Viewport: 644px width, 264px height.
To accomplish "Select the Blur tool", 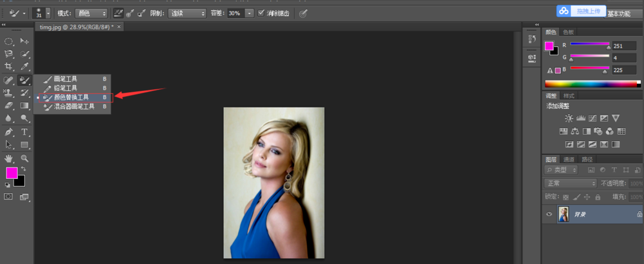I will point(8,118).
